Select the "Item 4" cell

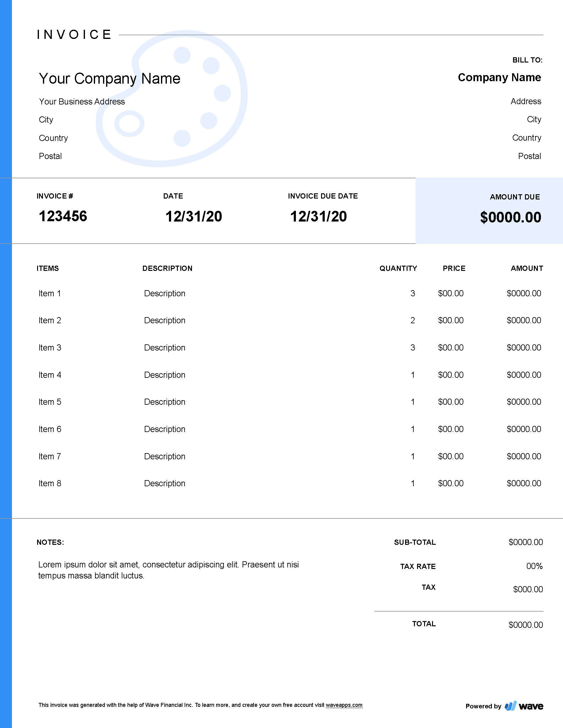[50, 375]
